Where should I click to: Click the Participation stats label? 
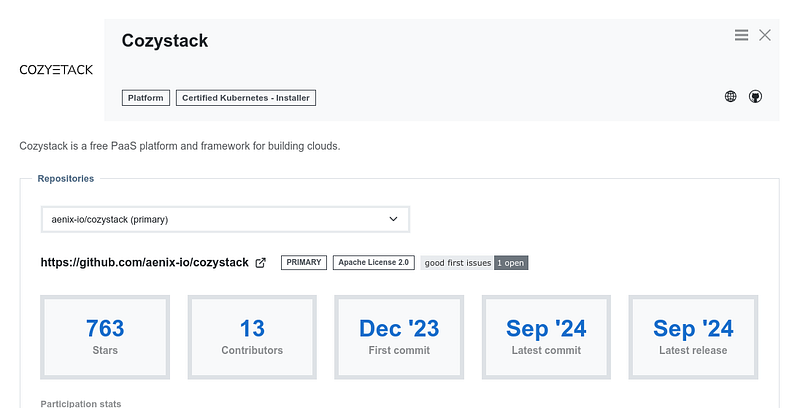click(x=81, y=403)
